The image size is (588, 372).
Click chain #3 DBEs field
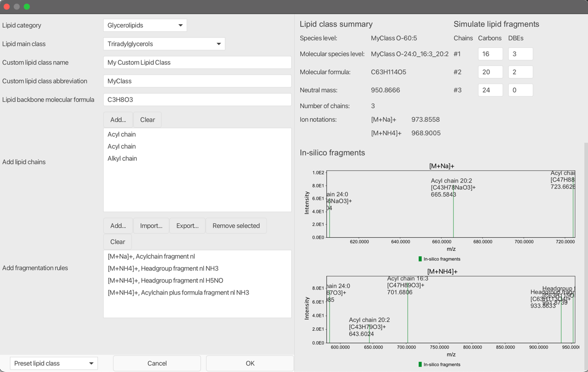tap(521, 90)
